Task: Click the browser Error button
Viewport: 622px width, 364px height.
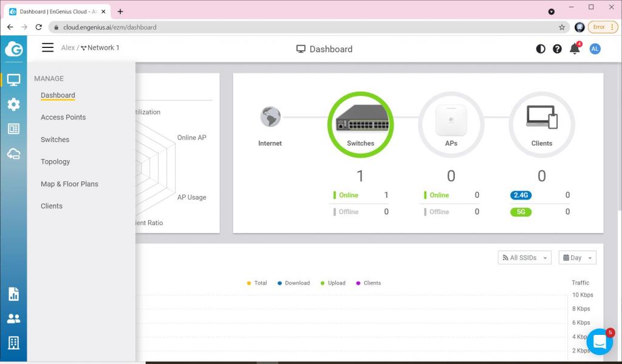Action: 603,27
